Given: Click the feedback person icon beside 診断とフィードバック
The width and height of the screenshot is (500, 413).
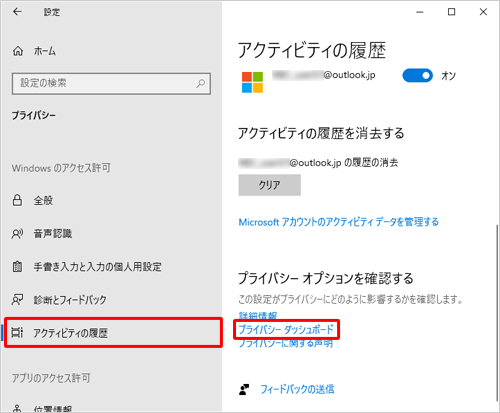Looking at the screenshot, I should [17, 300].
